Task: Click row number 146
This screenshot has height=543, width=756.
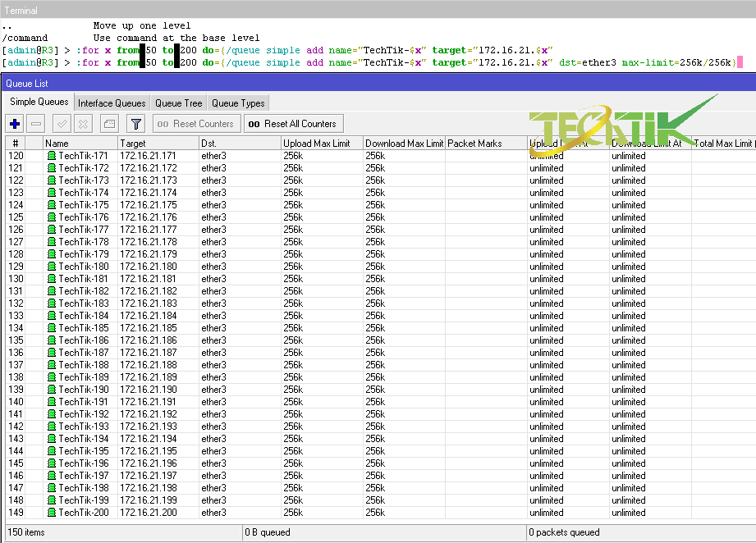Action: [16, 476]
